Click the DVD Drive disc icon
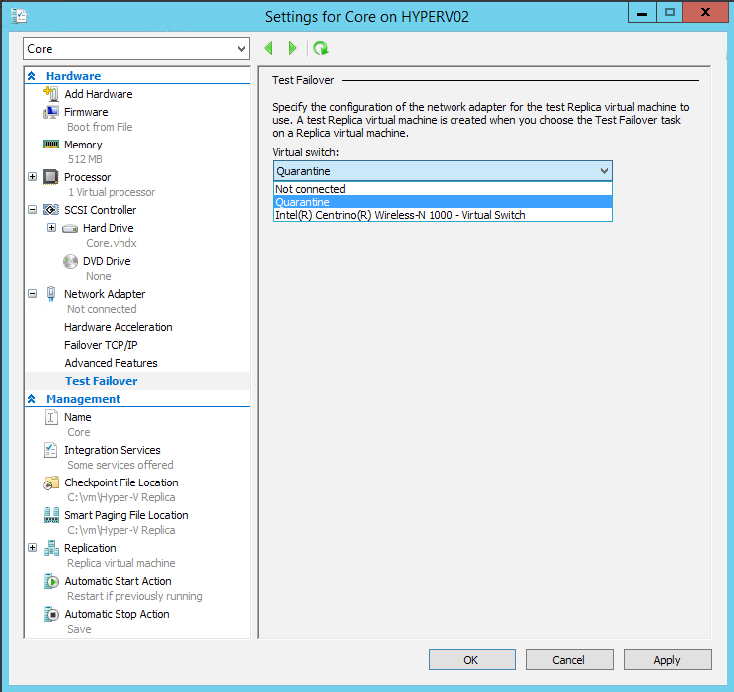Viewport: 734px width, 692px height. [70, 261]
